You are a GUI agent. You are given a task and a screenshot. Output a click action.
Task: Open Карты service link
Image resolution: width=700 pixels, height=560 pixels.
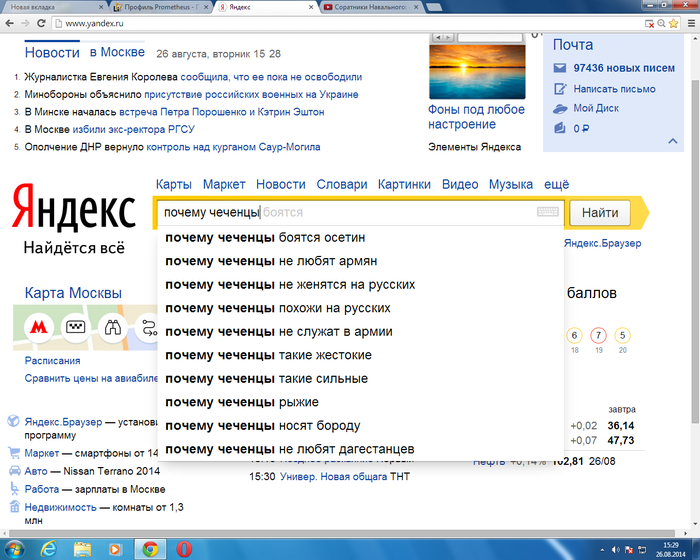174,184
